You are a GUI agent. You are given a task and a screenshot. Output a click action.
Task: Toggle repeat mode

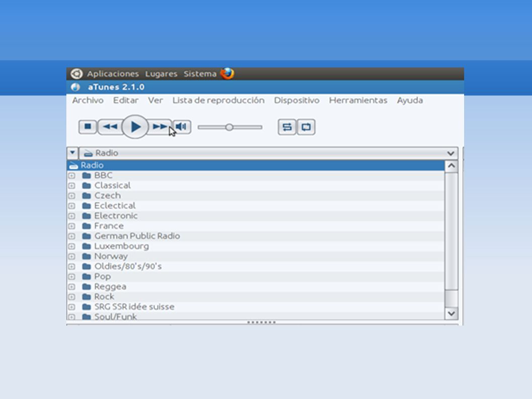coord(306,127)
